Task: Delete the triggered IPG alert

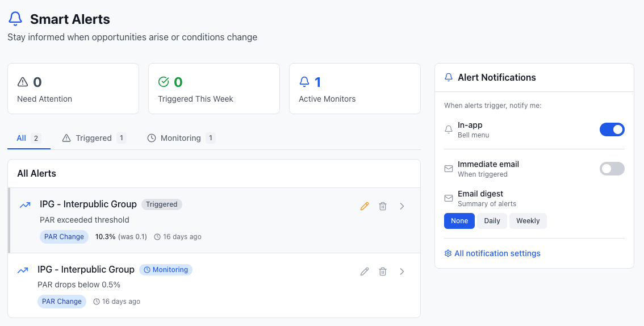Action: [x=383, y=206]
